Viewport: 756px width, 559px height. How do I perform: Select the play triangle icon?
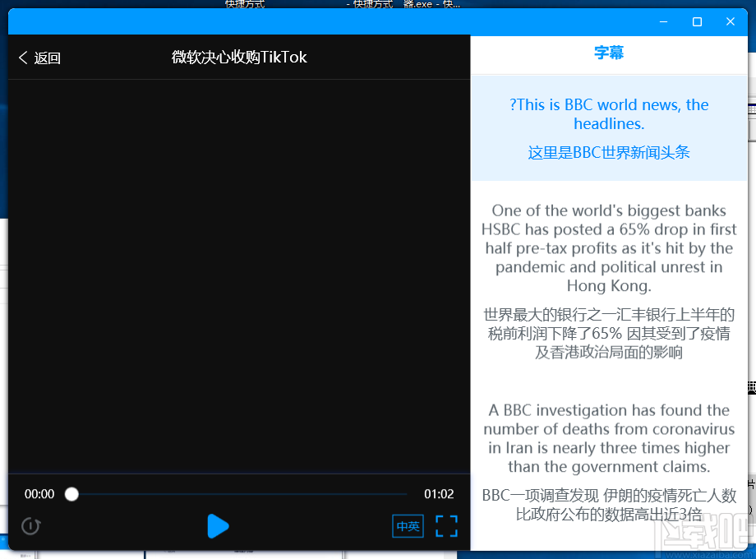coord(218,526)
